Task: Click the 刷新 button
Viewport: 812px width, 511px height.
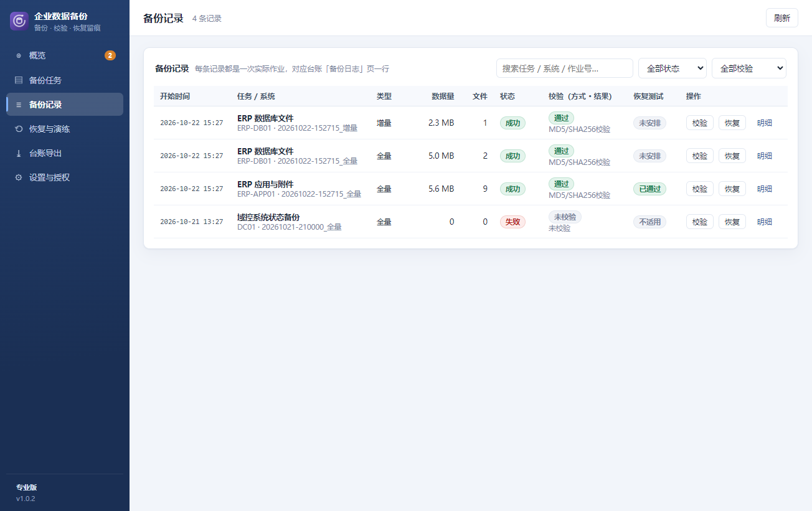Action: (782, 18)
